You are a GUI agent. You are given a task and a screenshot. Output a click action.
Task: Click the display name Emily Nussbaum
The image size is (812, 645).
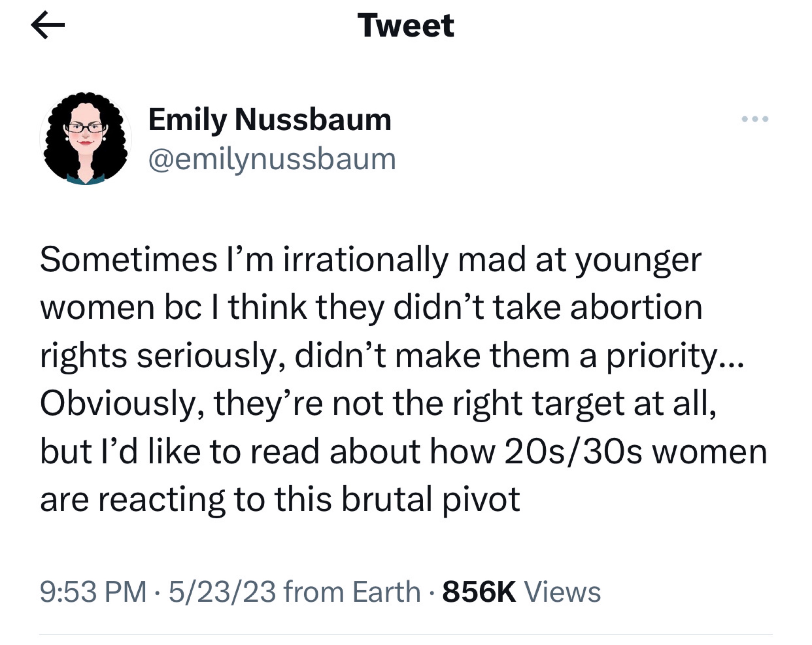270,120
